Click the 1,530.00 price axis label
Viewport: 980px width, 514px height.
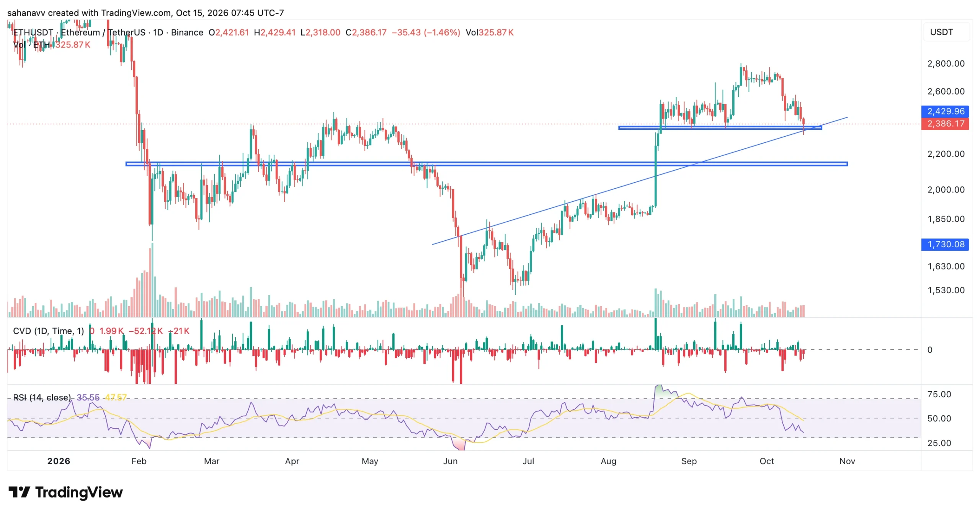coord(946,290)
